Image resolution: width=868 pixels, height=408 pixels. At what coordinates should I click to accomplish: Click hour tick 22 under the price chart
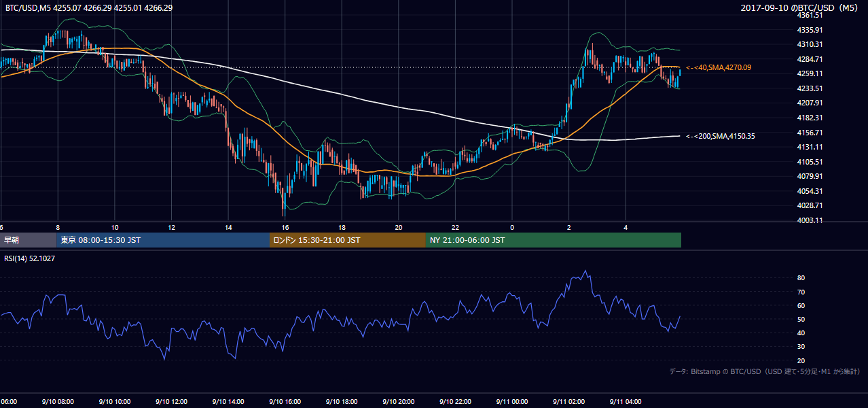coord(455,228)
